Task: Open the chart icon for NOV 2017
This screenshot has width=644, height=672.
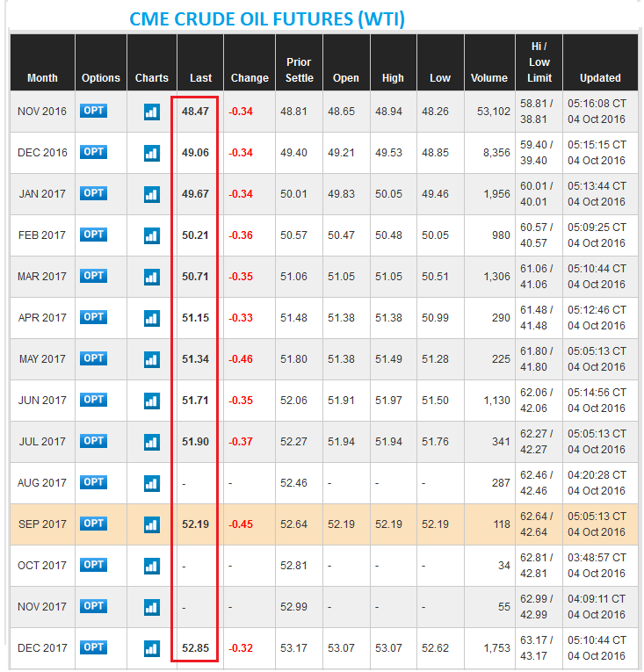Action: pyautogui.click(x=152, y=607)
